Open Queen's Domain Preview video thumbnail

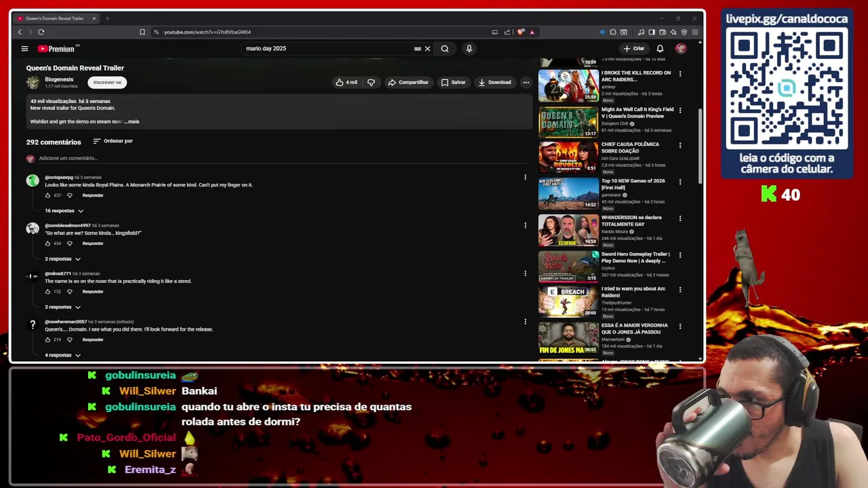(x=568, y=121)
